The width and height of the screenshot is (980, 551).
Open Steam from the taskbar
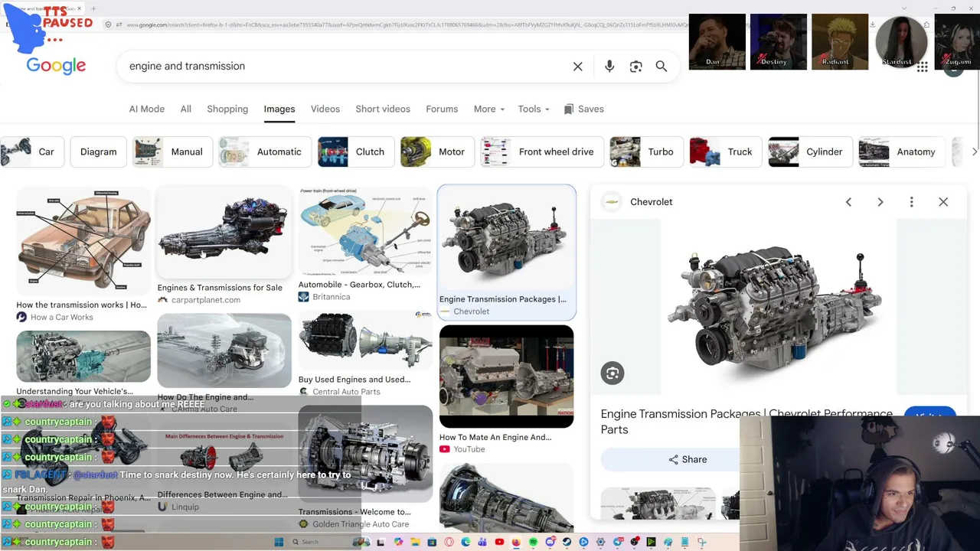[x=567, y=542]
